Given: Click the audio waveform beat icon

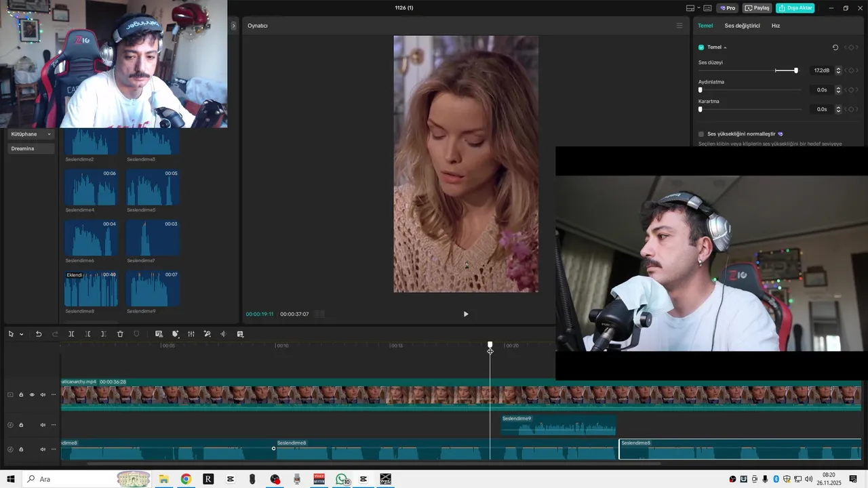Looking at the screenshot, I should (223, 334).
